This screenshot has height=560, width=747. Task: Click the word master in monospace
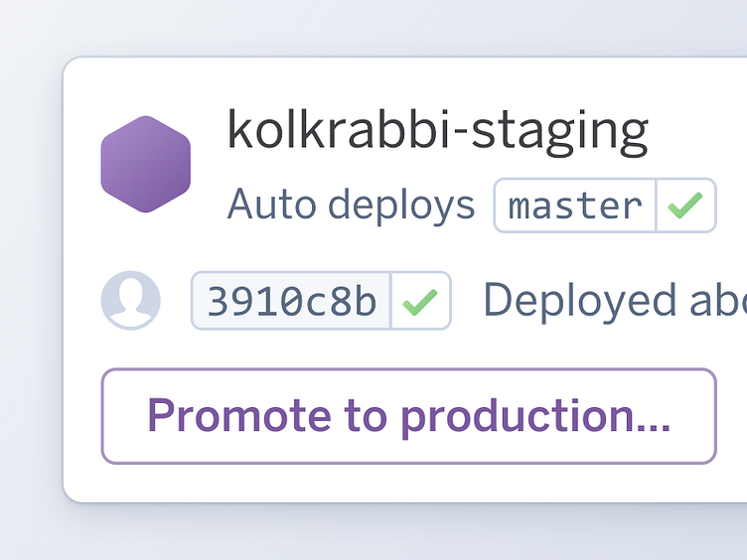coord(575,206)
